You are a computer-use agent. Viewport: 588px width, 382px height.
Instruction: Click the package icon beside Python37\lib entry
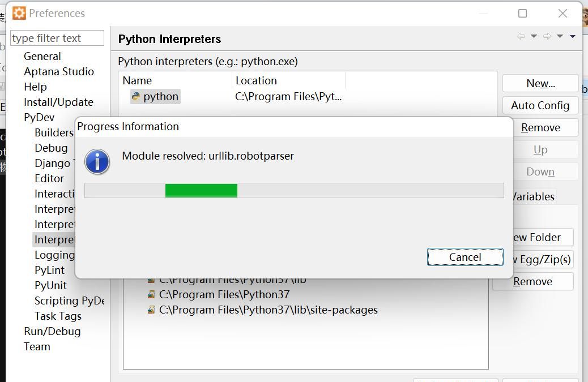pos(151,279)
